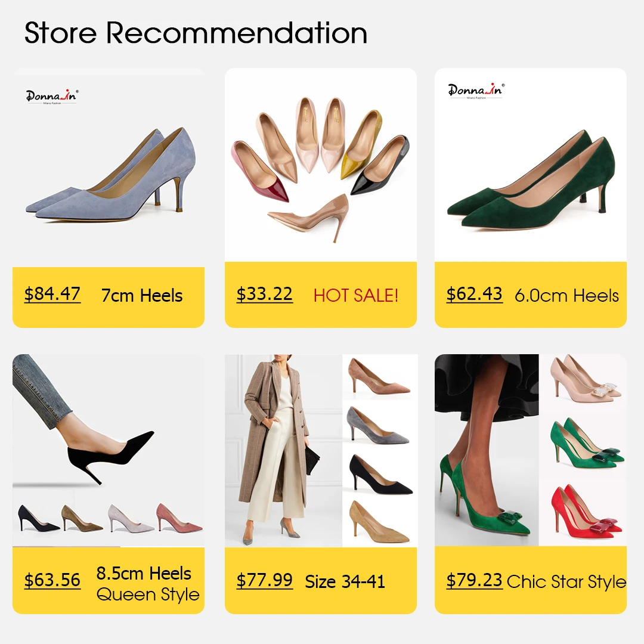Click the $33.22 price link
This screenshot has width=644, height=644.
265,294
